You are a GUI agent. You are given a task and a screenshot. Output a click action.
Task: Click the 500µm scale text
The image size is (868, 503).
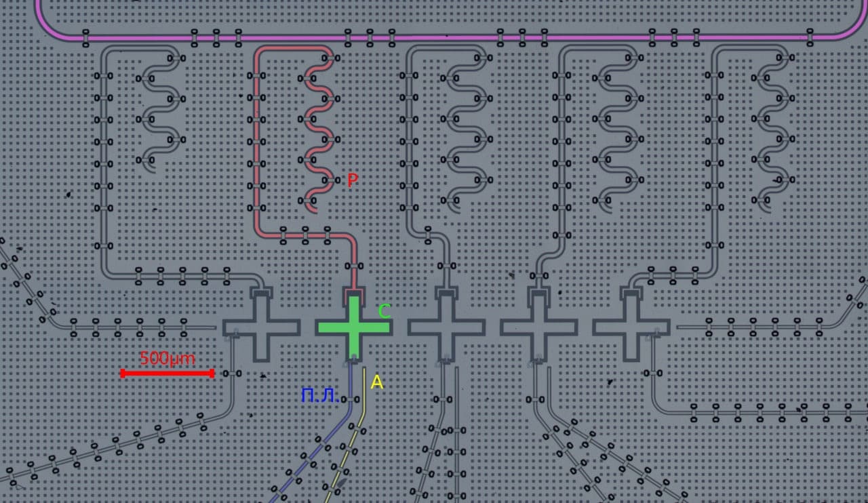167,358
